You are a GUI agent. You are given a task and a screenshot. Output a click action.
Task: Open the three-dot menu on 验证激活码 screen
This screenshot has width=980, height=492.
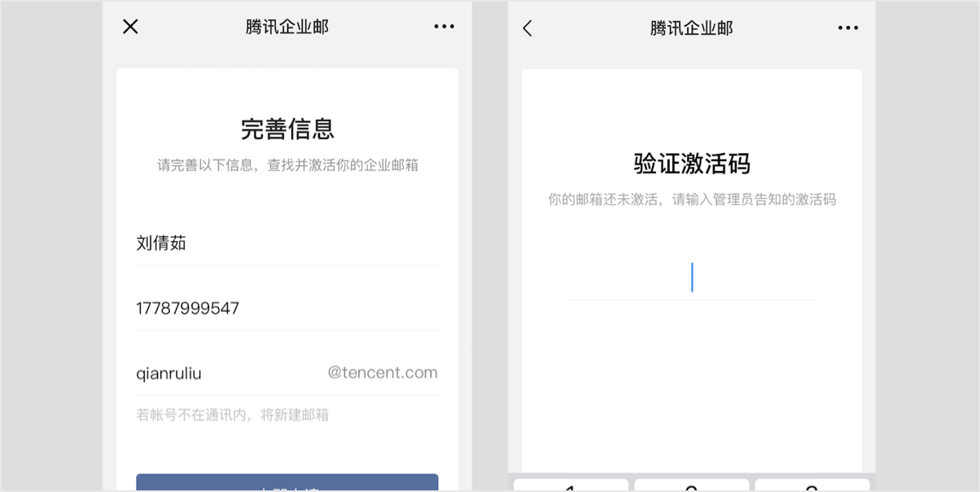848,28
